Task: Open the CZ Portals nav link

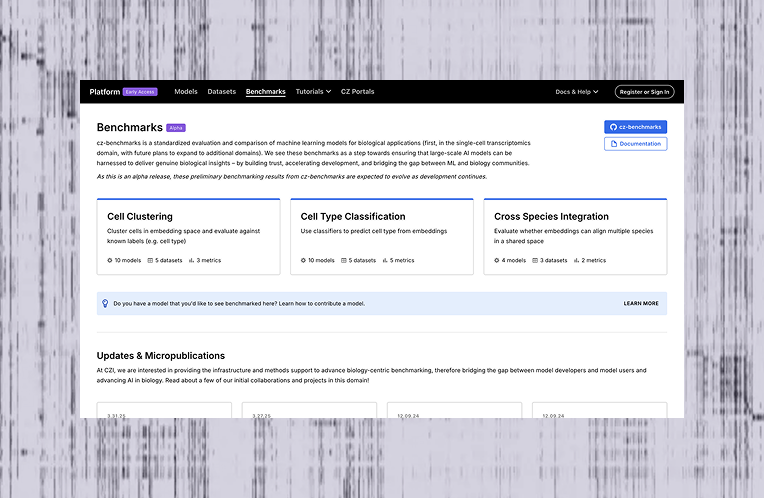Action: coord(357,92)
